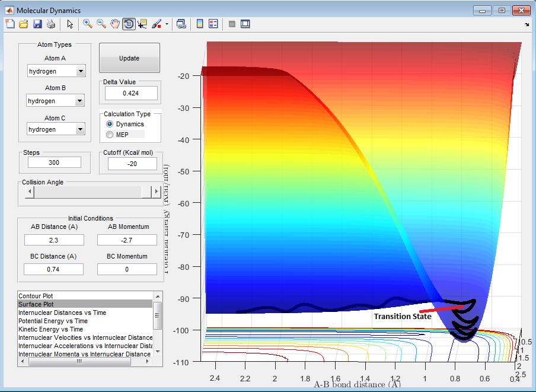This screenshot has height=392, width=536.
Task: Click the AB Distance input field
Action: (x=54, y=240)
